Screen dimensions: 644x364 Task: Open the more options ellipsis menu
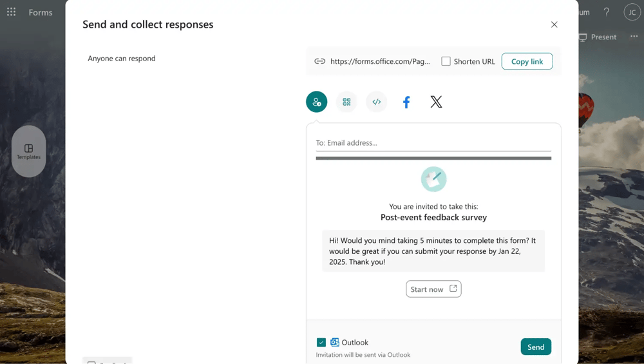coord(634,36)
